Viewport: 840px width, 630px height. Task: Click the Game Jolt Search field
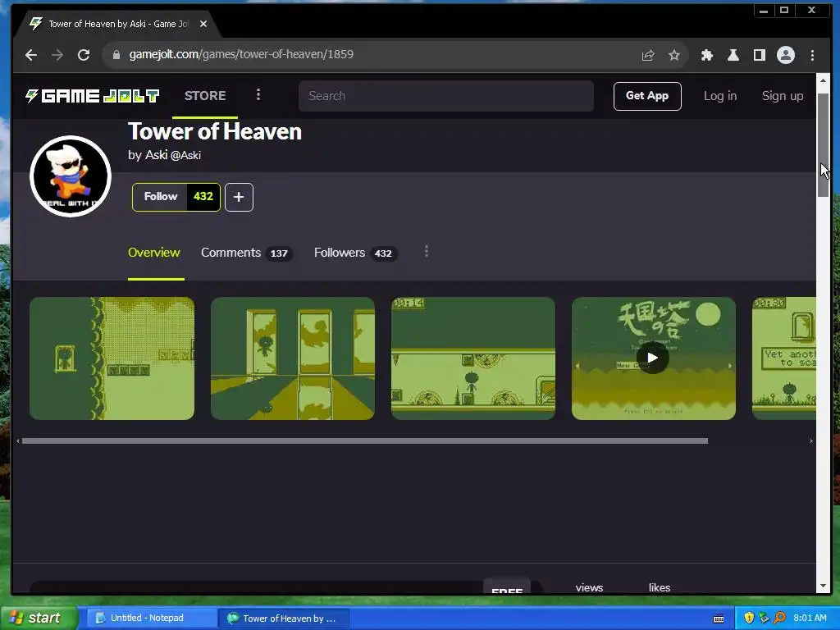click(446, 96)
